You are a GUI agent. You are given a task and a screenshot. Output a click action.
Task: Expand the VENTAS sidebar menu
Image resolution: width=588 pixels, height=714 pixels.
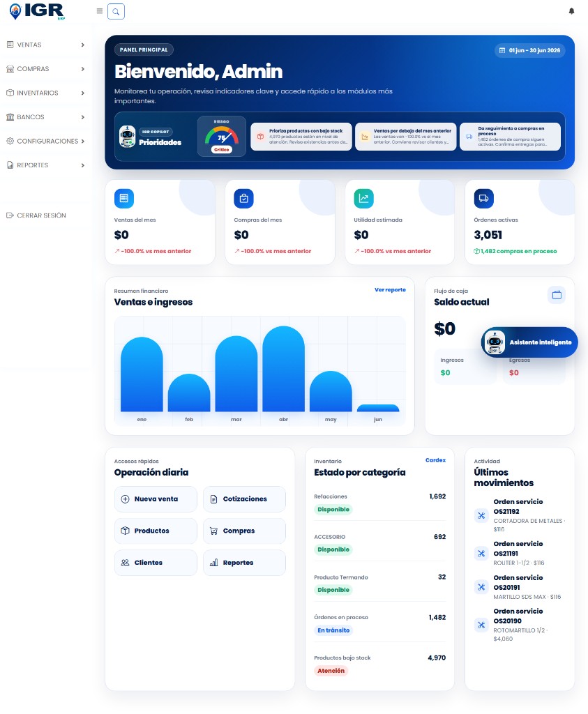coord(45,45)
